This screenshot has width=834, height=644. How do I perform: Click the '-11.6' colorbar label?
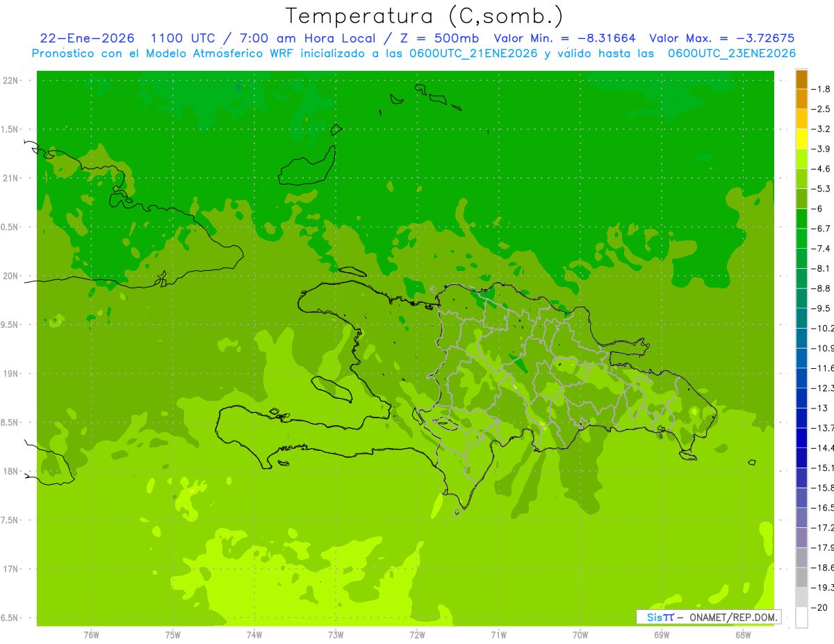pos(822,368)
